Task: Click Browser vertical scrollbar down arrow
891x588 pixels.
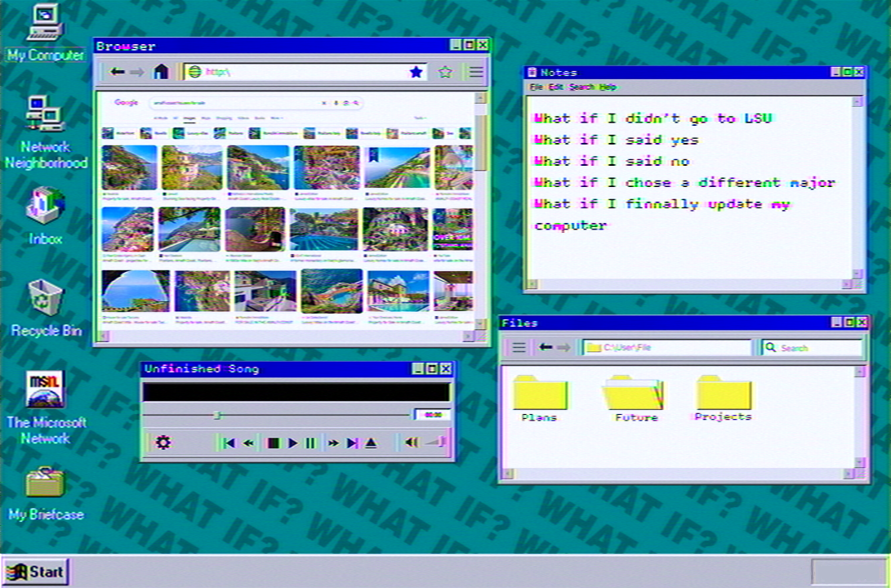Action: coord(480,324)
